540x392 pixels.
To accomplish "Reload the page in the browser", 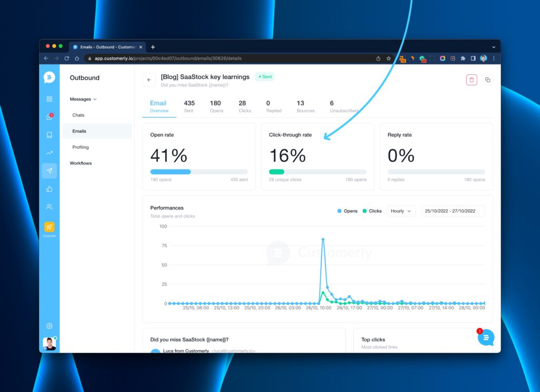I will click(67, 58).
